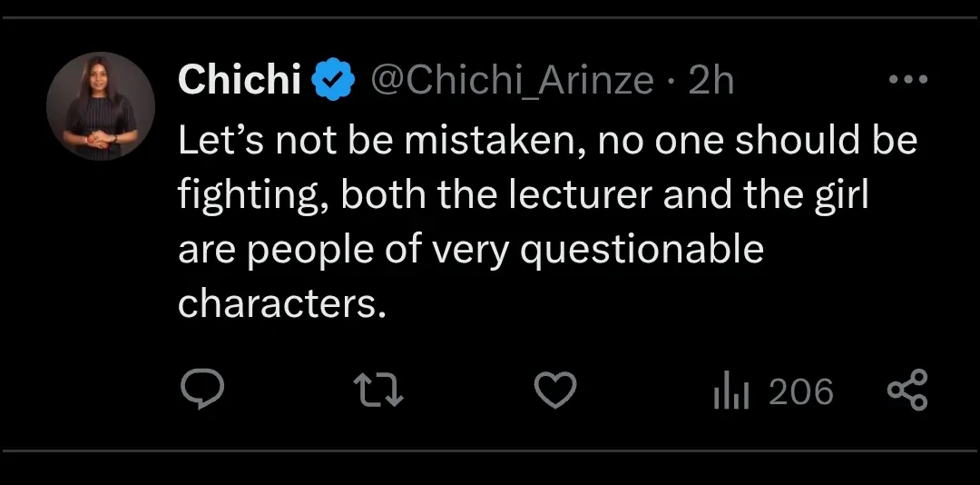Screen dimensions: 980x485
Task: Click the display name "Chichi"
Action: point(240,82)
